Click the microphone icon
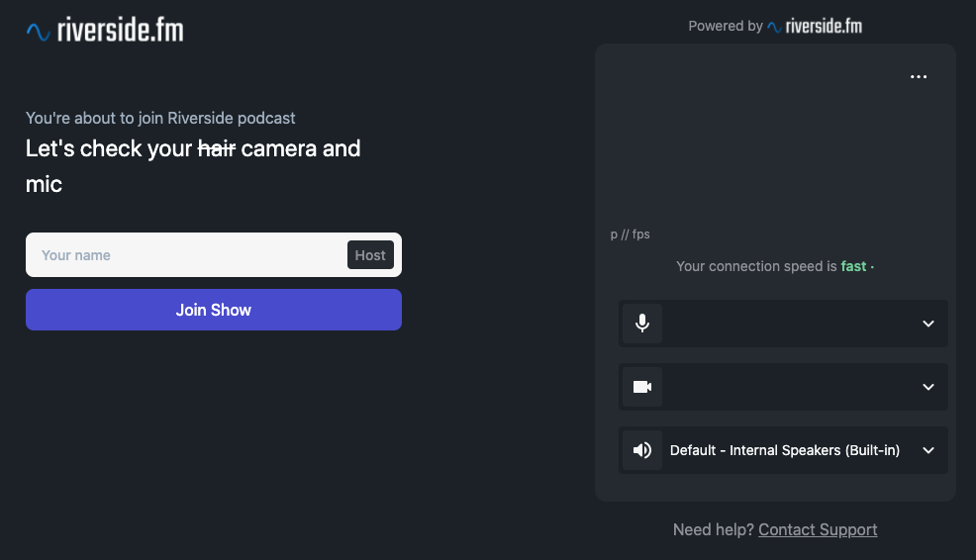The image size is (976, 560). click(x=642, y=324)
